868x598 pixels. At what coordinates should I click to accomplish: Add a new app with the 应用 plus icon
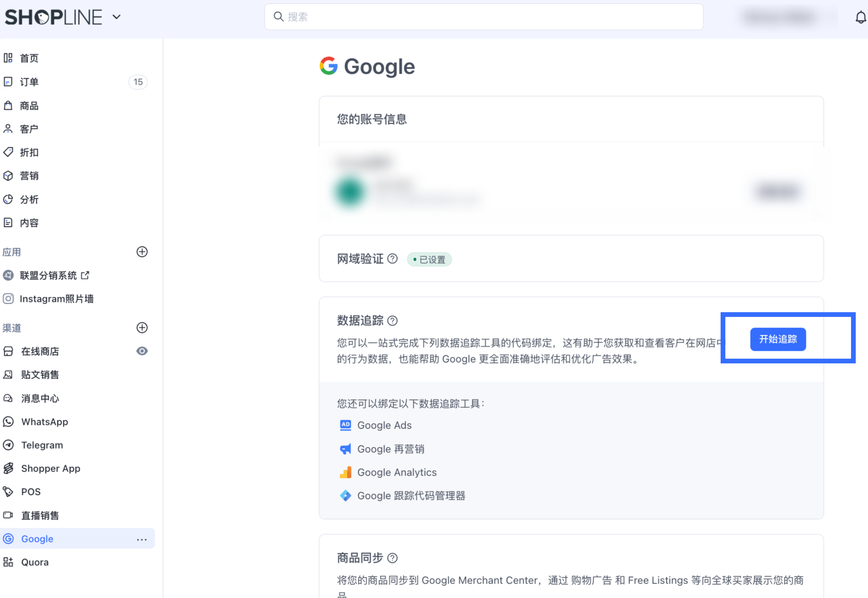(142, 252)
